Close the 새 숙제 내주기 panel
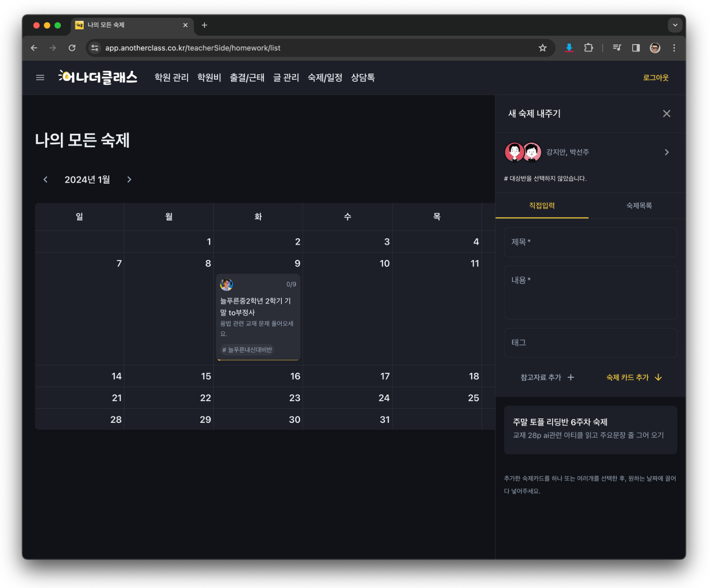The height and width of the screenshot is (588, 709). [x=666, y=114]
